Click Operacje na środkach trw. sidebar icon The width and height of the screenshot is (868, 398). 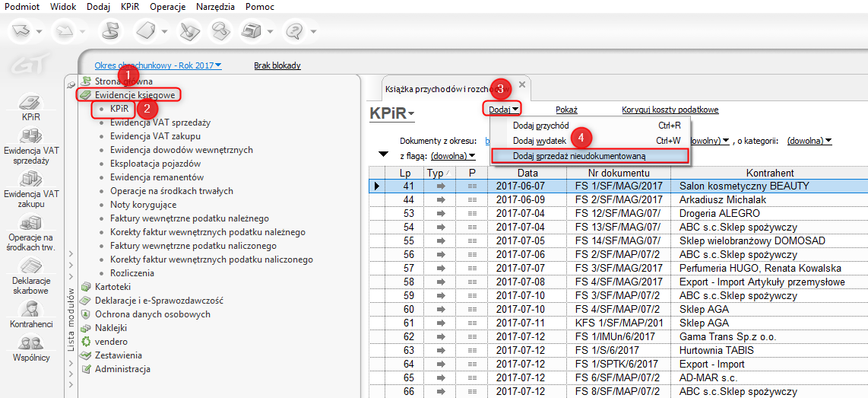(30, 224)
